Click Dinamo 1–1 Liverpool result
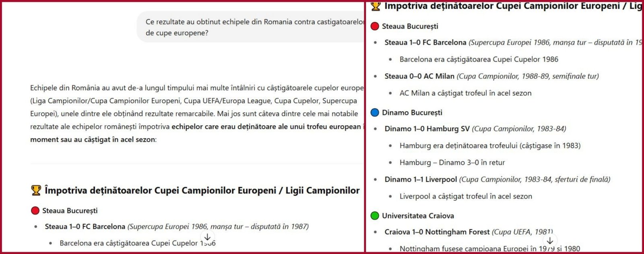 421,180
